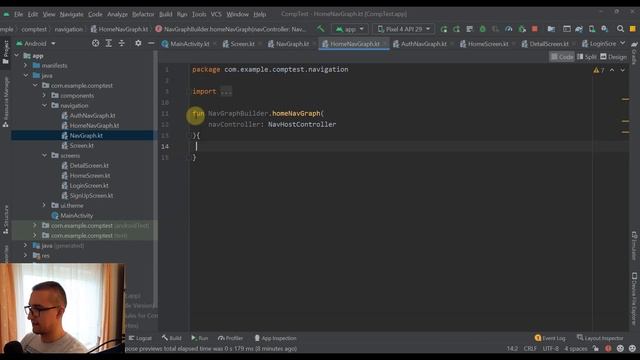Click Expand All icon in Project panel
The width and height of the screenshot is (640, 360).
(x=109, y=43)
